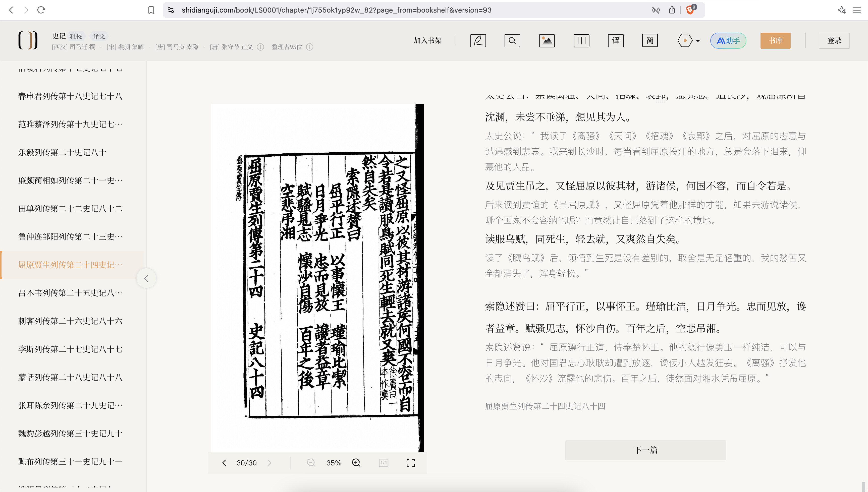This screenshot has width=868, height=492.
Task: Click the 1:1 original size icon
Action: tap(383, 463)
